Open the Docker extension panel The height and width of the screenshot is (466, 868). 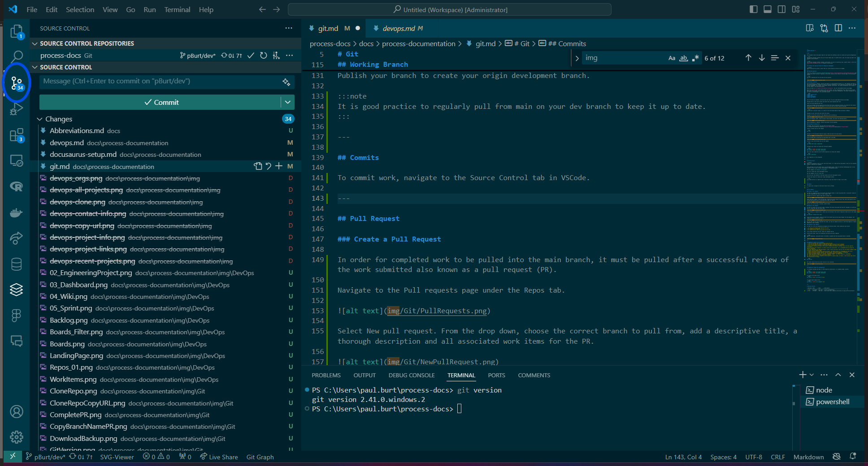[17, 212]
